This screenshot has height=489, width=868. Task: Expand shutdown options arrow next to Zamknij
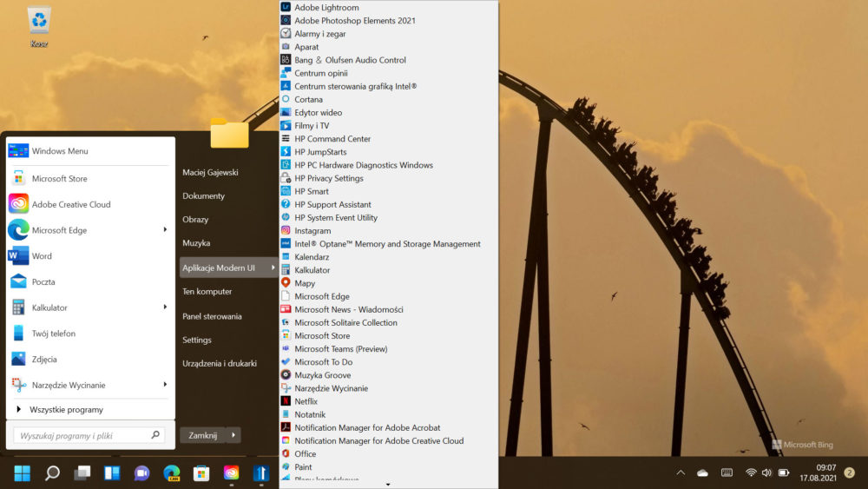[233, 435]
